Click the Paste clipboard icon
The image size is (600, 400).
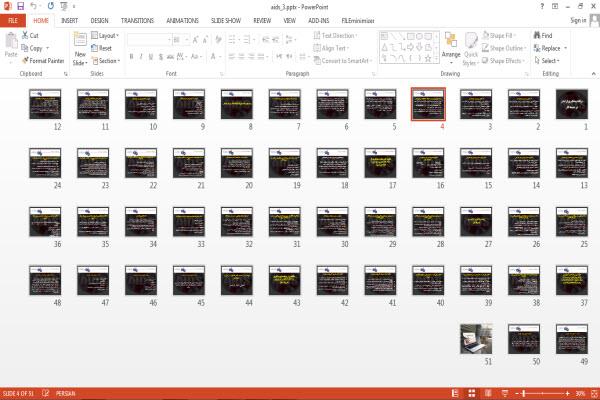[11, 41]
